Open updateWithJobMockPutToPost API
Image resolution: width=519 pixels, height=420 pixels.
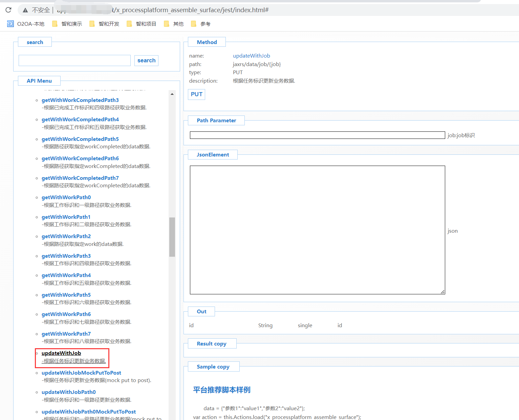pyautogui.click(x=81, y=373)
